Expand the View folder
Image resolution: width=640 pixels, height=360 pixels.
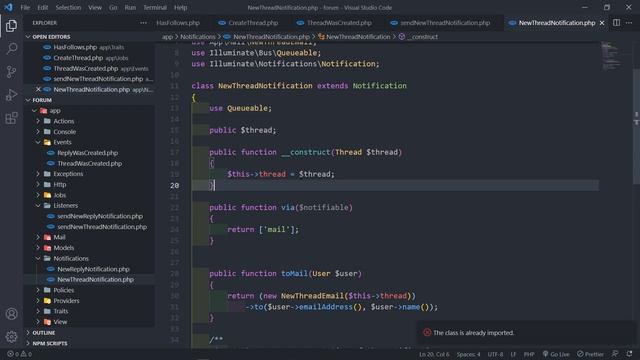(38, 322)
